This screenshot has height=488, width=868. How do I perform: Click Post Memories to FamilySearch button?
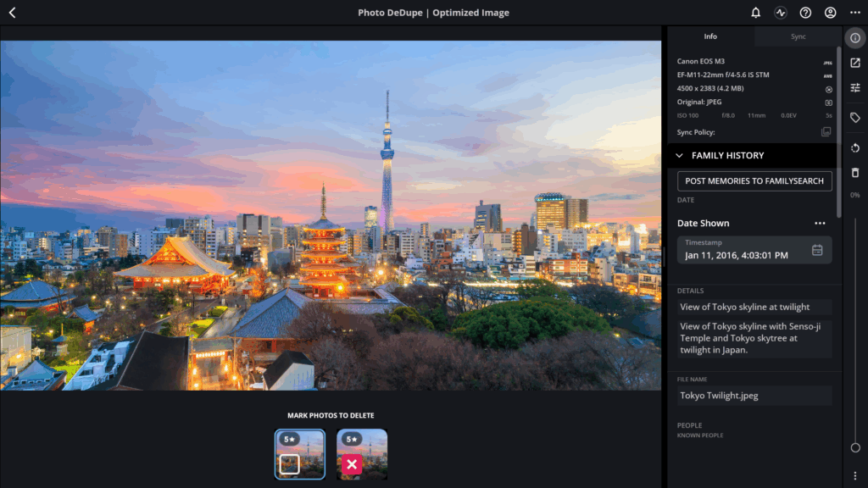754,181
